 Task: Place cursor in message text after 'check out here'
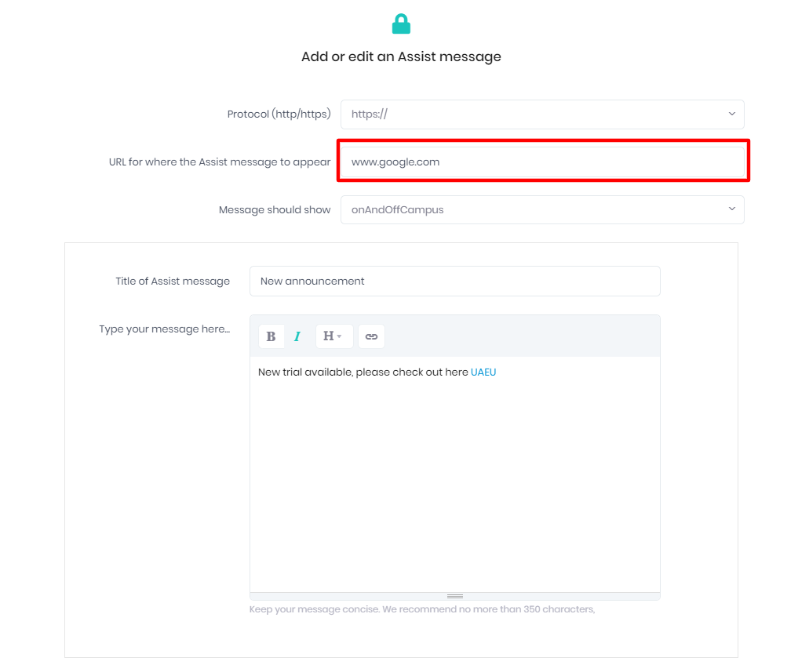pos(468,372)
